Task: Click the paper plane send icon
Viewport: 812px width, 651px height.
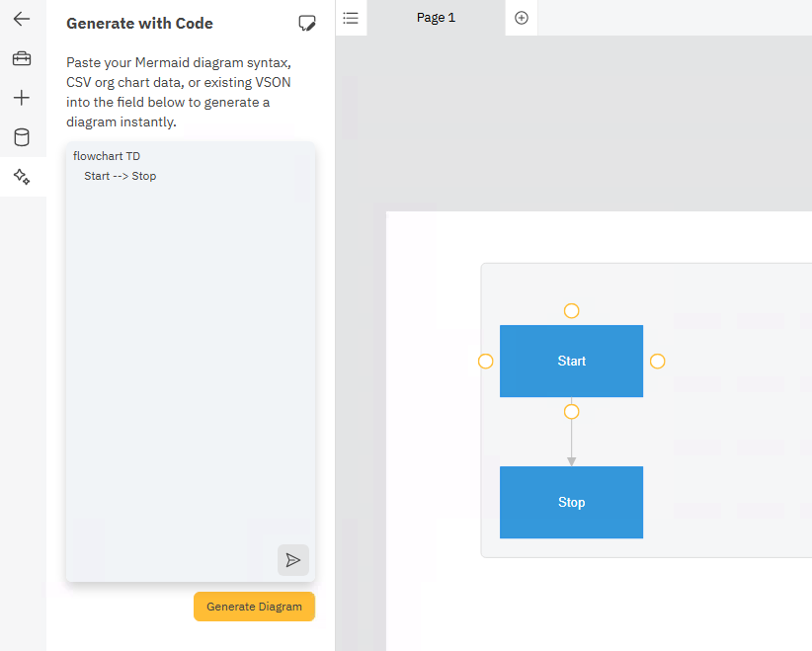Action: pyautogui.click(x=293, y=560)
